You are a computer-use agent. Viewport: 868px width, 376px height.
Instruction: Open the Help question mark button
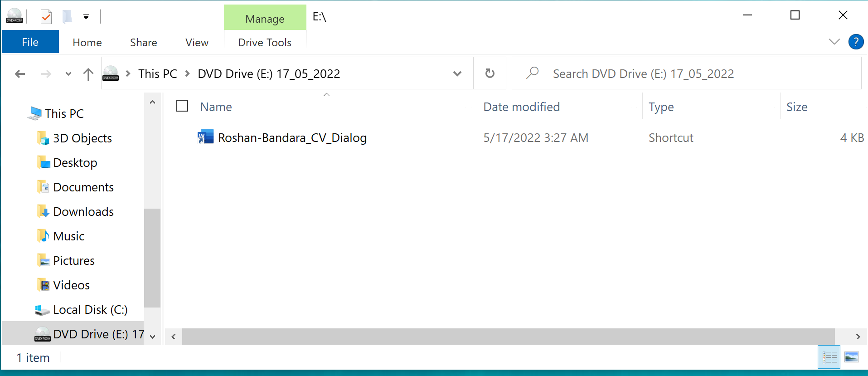855,42
